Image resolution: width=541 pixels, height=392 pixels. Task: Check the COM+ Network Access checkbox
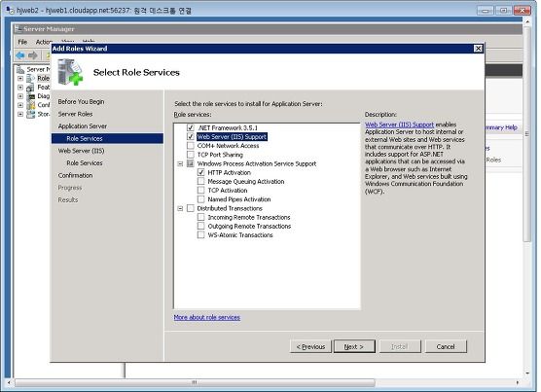click(191, 146)
